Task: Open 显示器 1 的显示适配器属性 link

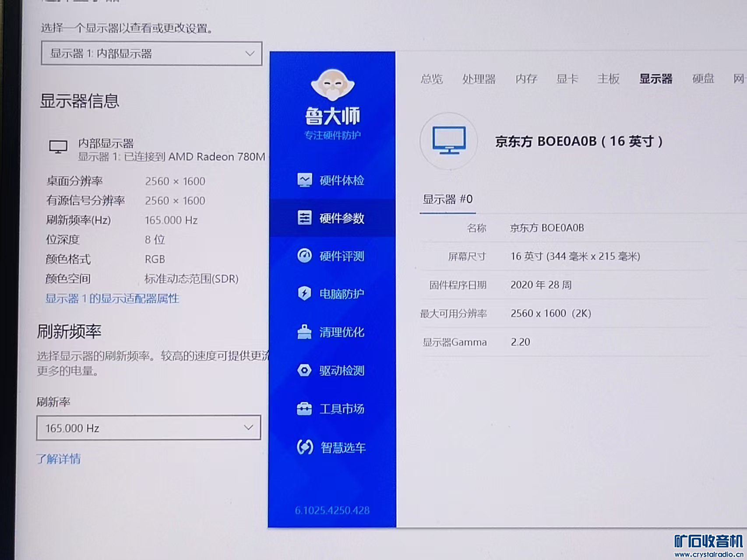Action: 113,299
